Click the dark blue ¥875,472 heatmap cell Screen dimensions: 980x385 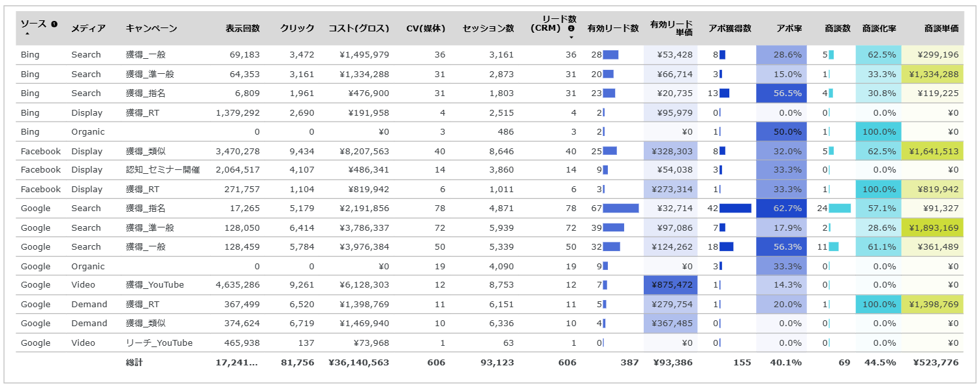click(670, 285)
